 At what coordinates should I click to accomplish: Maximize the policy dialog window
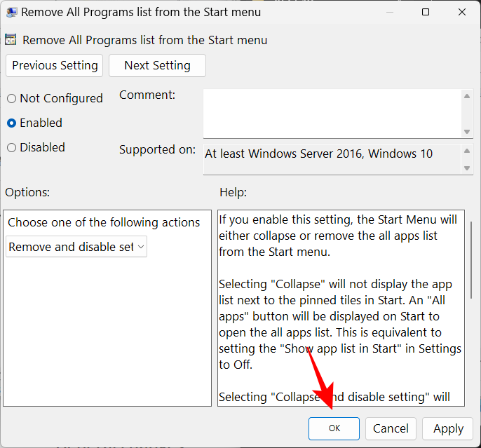(x=426, y=12)
